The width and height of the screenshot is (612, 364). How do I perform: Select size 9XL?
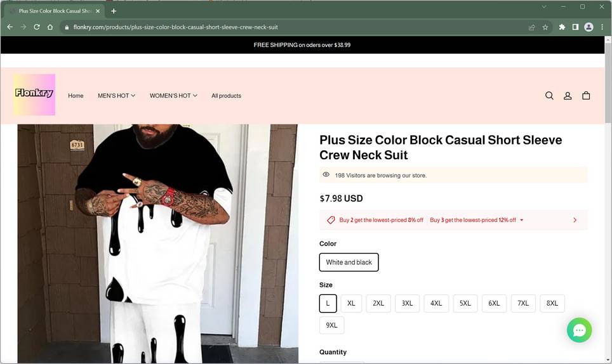tap(332, 325)
